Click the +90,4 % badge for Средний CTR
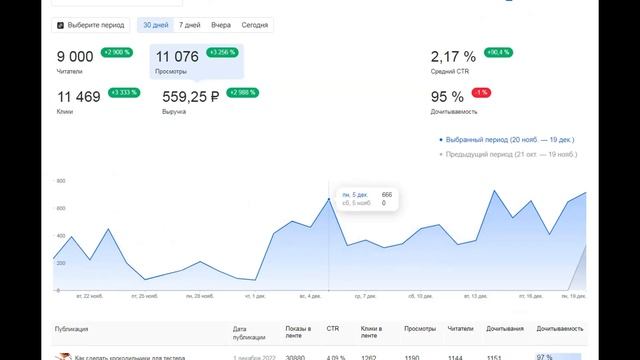This screenshot has height=360, width=640. [x=498, y=52]
